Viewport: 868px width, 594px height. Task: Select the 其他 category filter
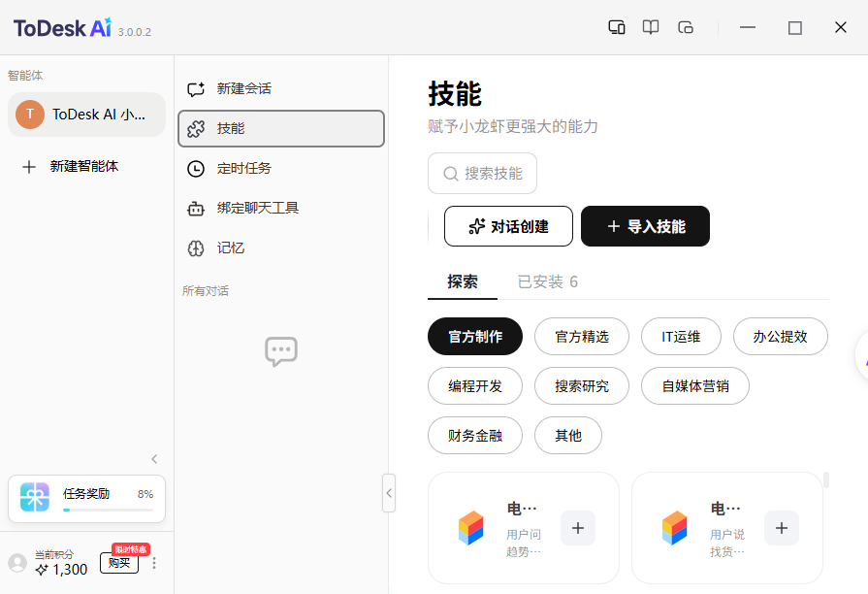coord(568,436)
